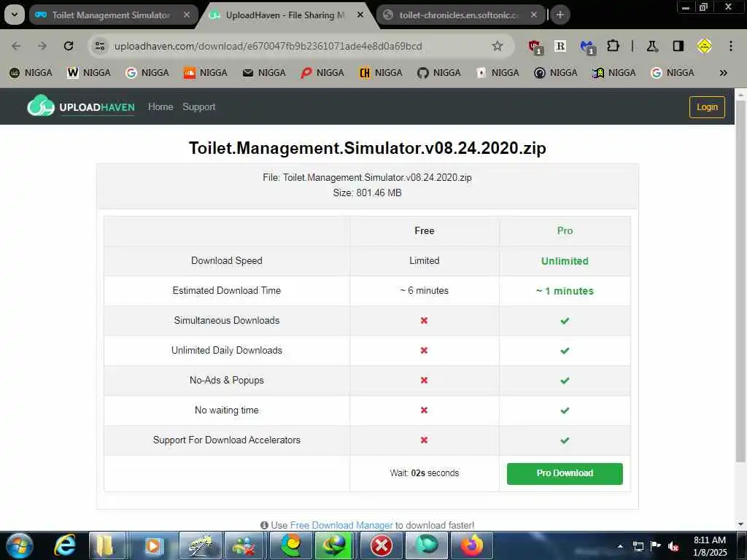Open the GitHub octocat bookmark
Screen dimensions: 747x560
pyautogui.click(x=439, y=72)
